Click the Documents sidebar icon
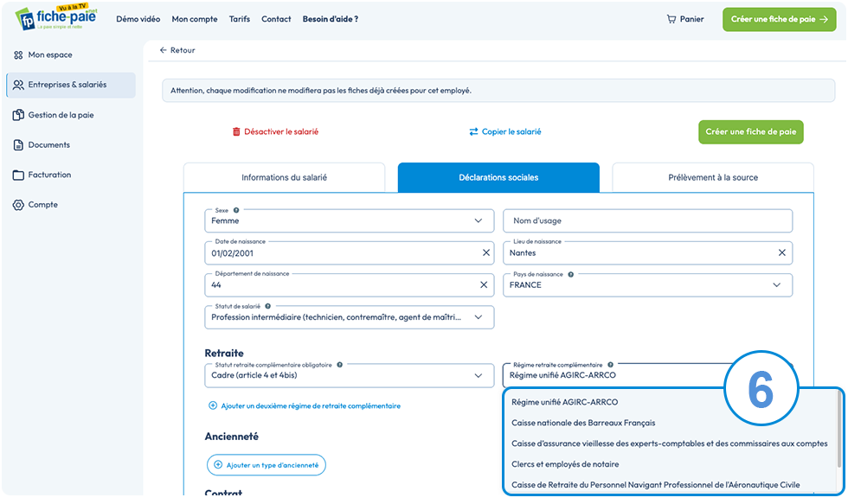848x504 pixels. (18, 144)
